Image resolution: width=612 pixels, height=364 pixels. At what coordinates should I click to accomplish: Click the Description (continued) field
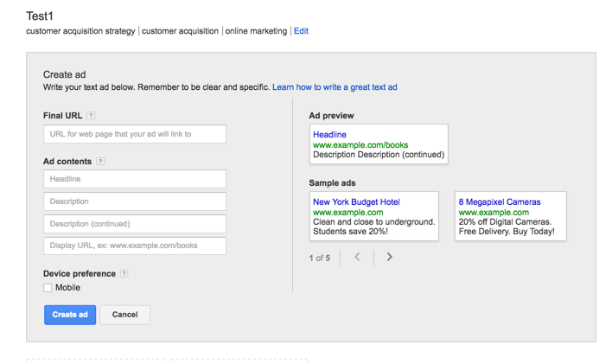pyautogui.click(x=135, y=224)
